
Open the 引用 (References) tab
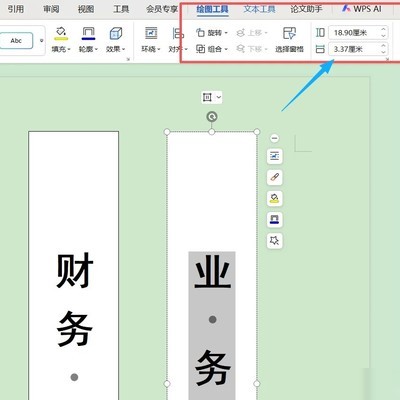tap(16, 9)
